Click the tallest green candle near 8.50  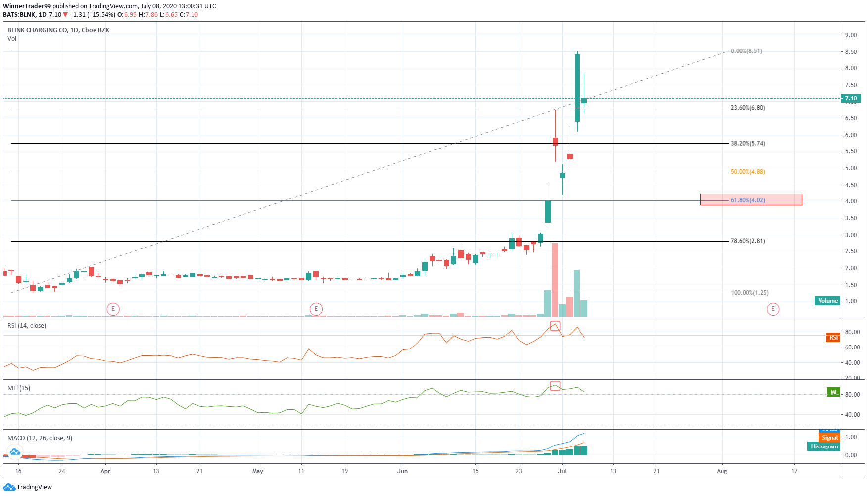coord(577,88)
